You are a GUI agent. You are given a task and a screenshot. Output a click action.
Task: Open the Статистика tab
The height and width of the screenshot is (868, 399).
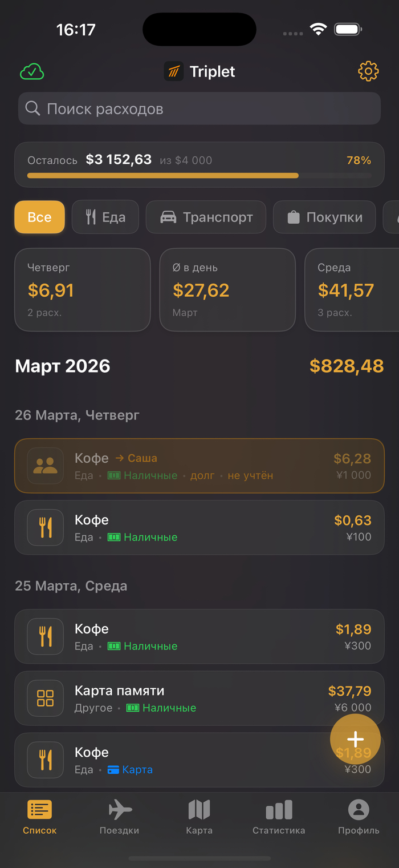point(279,816)
